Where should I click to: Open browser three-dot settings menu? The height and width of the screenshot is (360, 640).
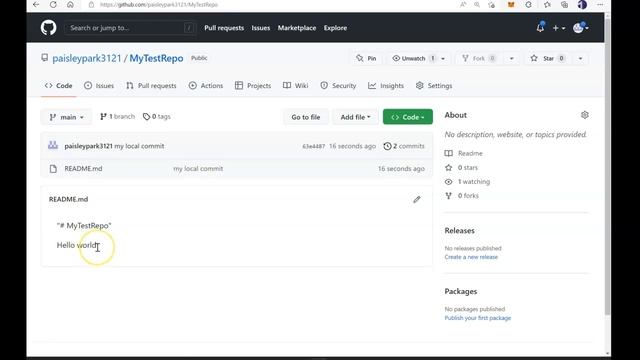click(x=600, y=4)
